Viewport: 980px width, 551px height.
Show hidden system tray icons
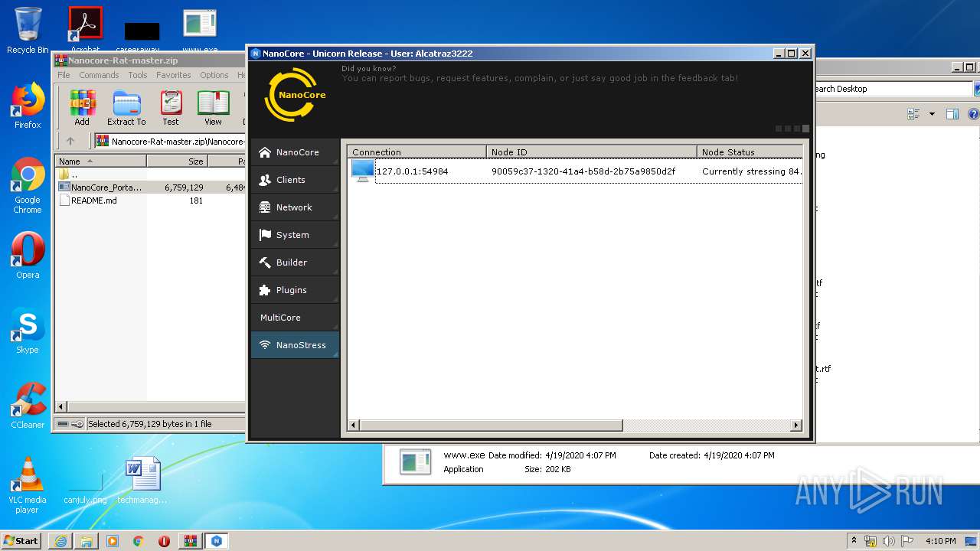[854, 541]
